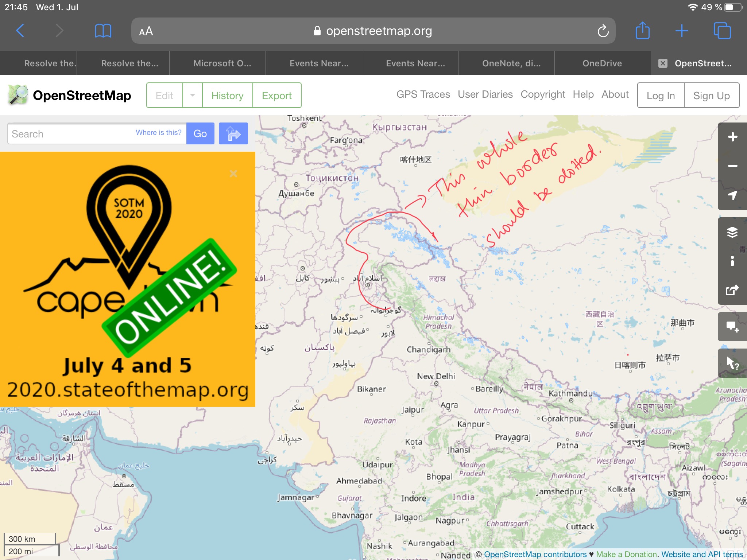Screen dimensions: 747x560
Task: Add a note to the map
Action: (732, 327)
